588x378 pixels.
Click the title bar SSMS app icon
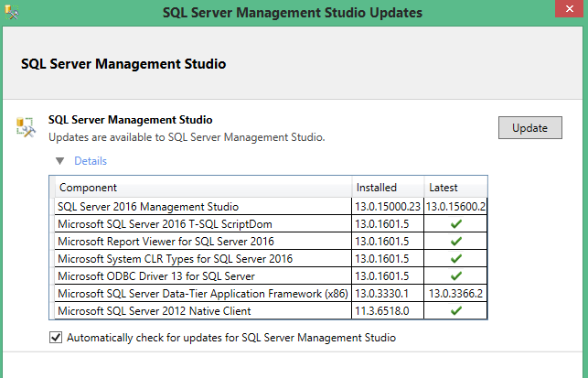click(12, 13)
